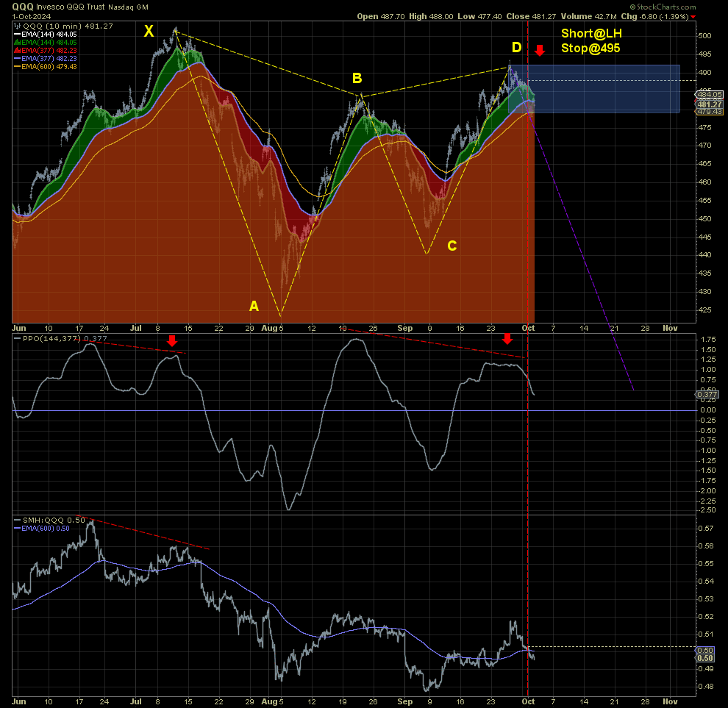Click the yellow 'X' pattern label
728x708 pixels.
pyautogui.click(x=149, y=31)
